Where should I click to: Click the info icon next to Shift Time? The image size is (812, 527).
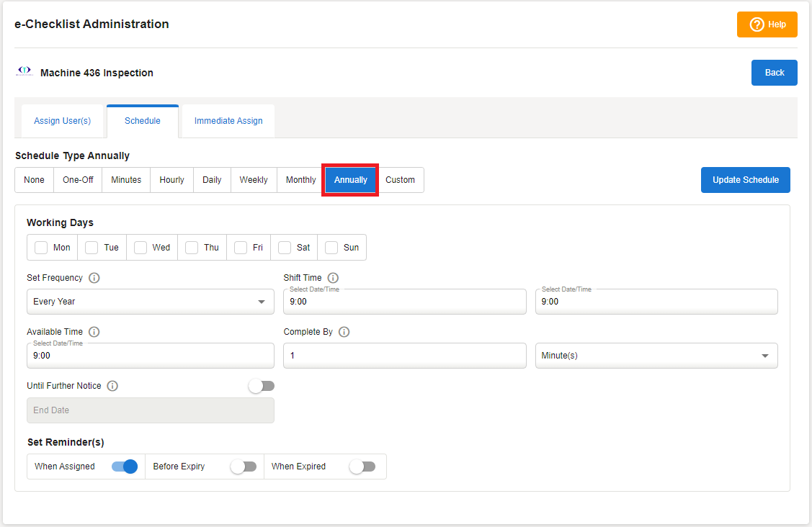[333, 278]
